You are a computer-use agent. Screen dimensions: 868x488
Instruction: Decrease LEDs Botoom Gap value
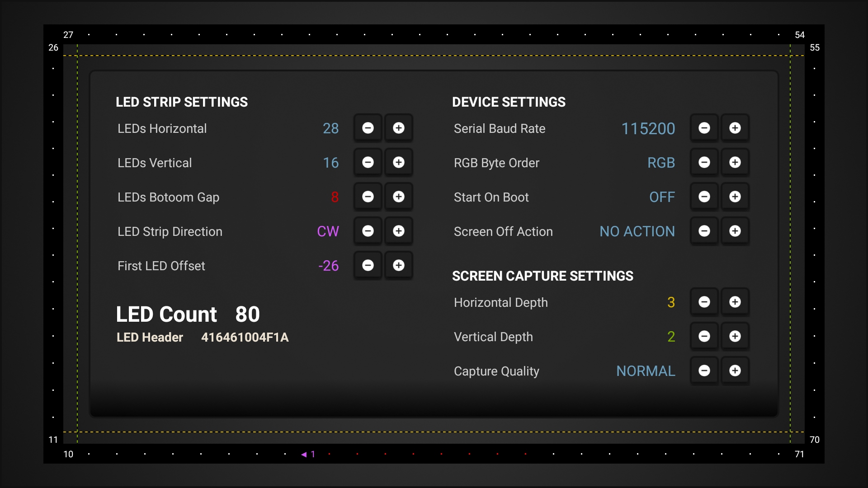368,197
